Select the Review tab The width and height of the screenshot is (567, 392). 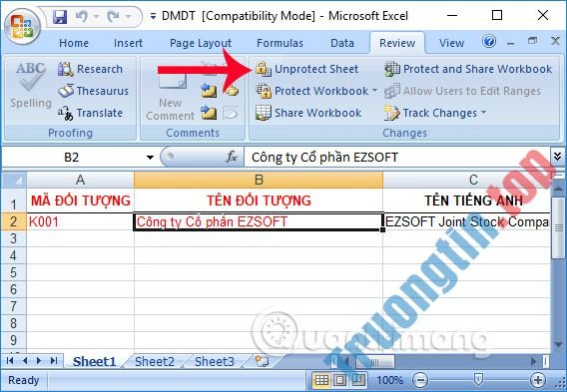[397, 43]
